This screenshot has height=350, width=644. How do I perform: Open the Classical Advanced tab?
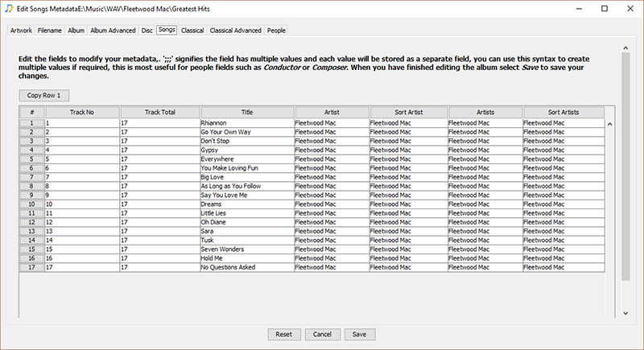(235, 31)
